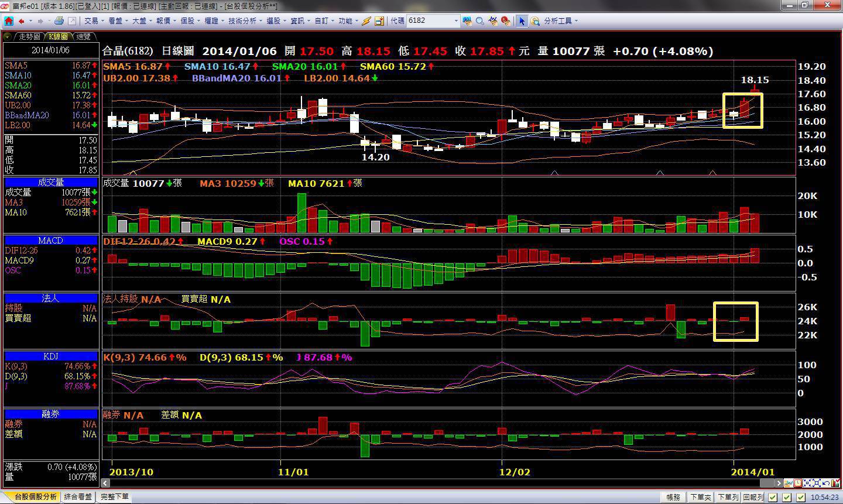The height and width of the screenshot is (504, 843).
Task: Click the pop-out window arrow icon
Action: (x=72, y=21)
